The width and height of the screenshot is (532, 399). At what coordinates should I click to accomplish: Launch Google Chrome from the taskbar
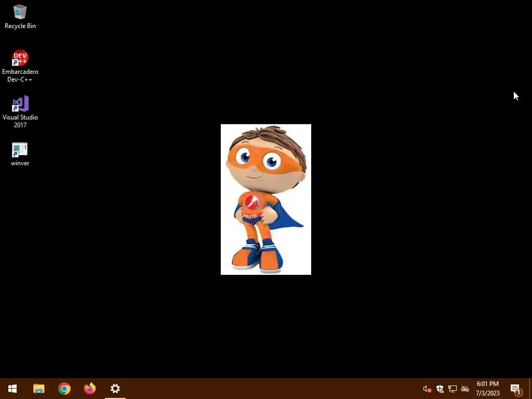64,389
